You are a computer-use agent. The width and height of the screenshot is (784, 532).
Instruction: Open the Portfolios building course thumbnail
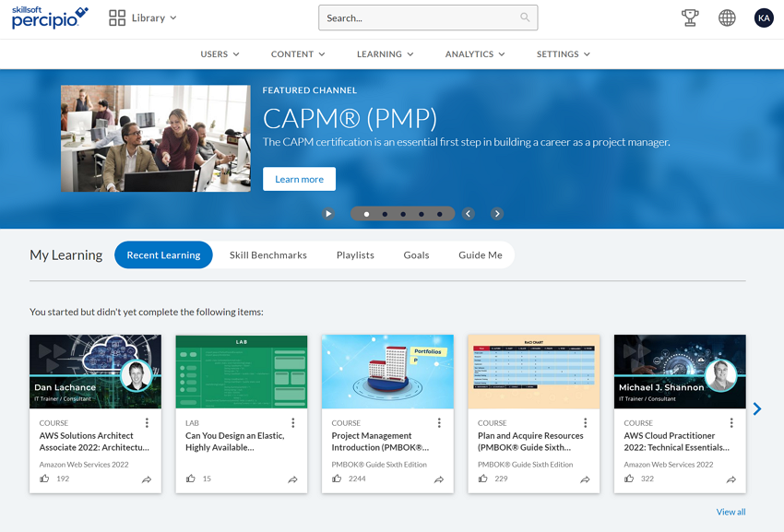click(x=387, y=372)
